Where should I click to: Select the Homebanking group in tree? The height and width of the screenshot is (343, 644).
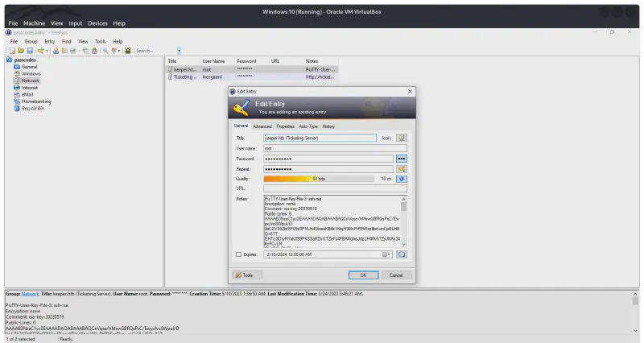pyautogui.click(x=36, y=101)
